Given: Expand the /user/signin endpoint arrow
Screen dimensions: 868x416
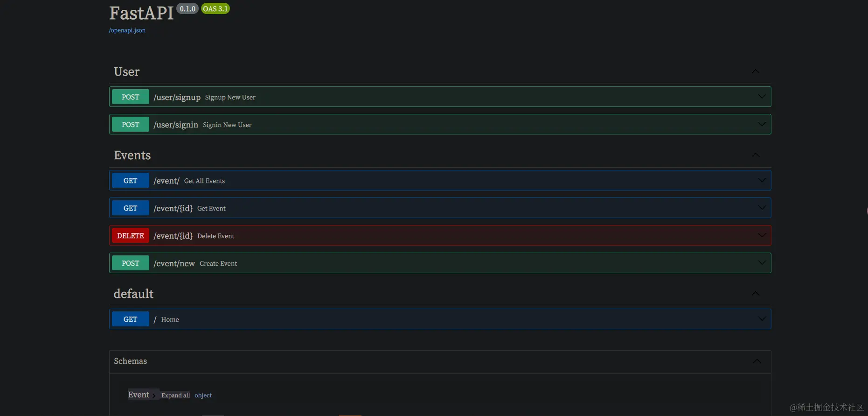Looking at the screenshot, I should tap(762, 124).
